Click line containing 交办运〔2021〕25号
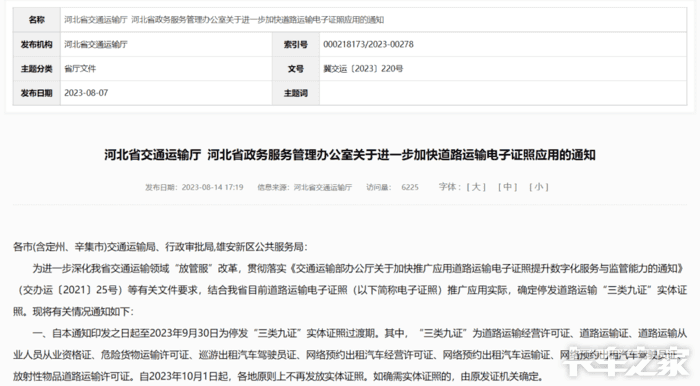 [x=350, y=290]
